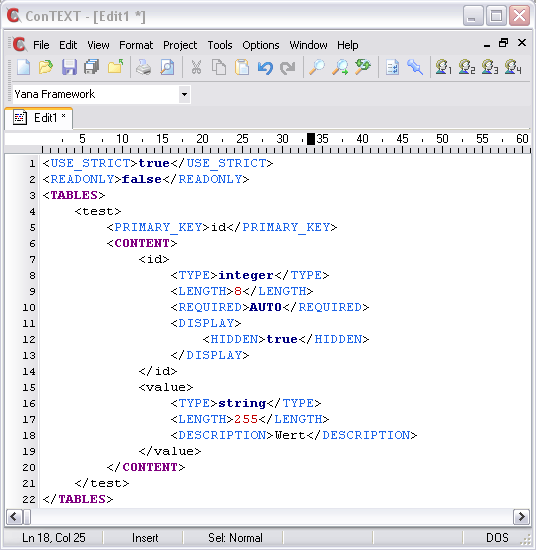Screen dimensions: 536x550
Task: Click the Undo arrow icon
Action: coord(265,67)
